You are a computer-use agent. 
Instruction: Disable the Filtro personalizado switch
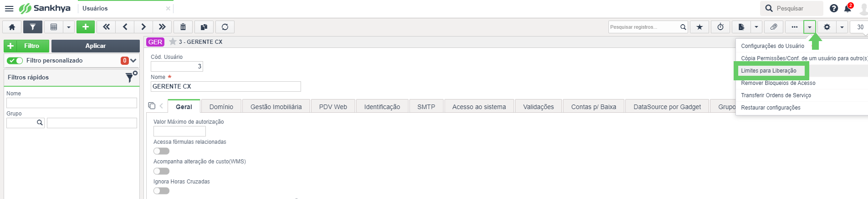click(15, 61)
